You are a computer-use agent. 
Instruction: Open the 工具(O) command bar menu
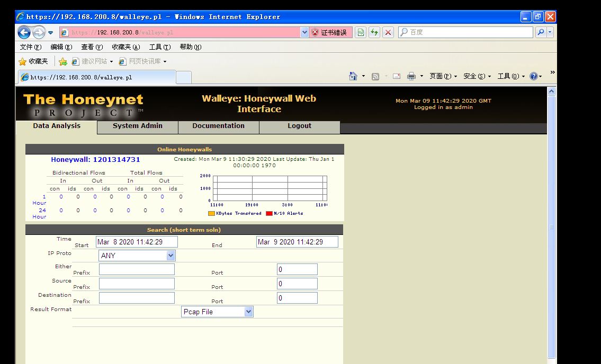click(512, 76)
